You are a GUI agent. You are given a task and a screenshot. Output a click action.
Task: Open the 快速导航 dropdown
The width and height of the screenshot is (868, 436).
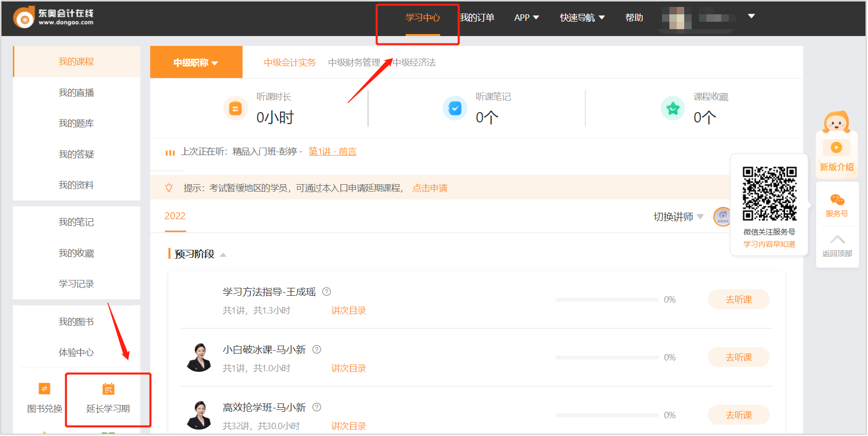tap(582, 18)
